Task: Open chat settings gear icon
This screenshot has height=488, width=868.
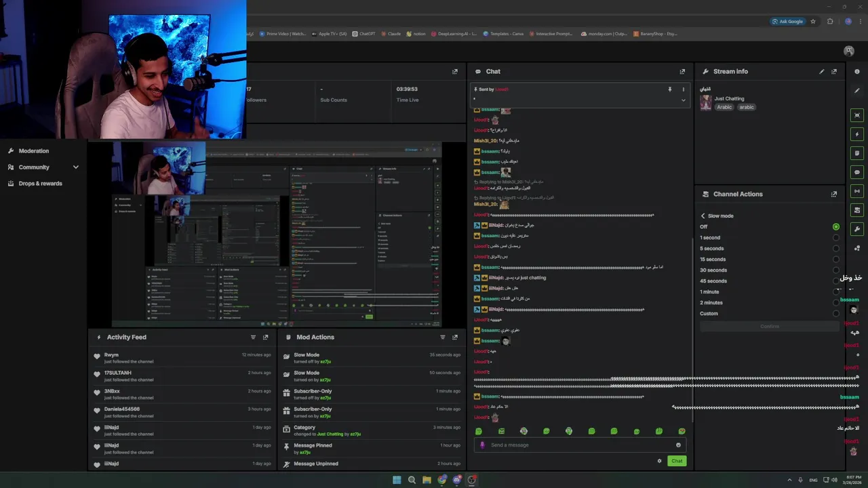Action: click(x=659, y=461)
